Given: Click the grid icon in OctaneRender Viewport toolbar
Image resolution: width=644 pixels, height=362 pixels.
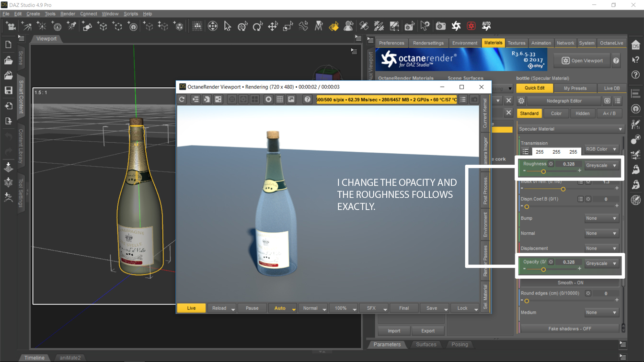Looking at the screenshot, I should pos(280,100).
